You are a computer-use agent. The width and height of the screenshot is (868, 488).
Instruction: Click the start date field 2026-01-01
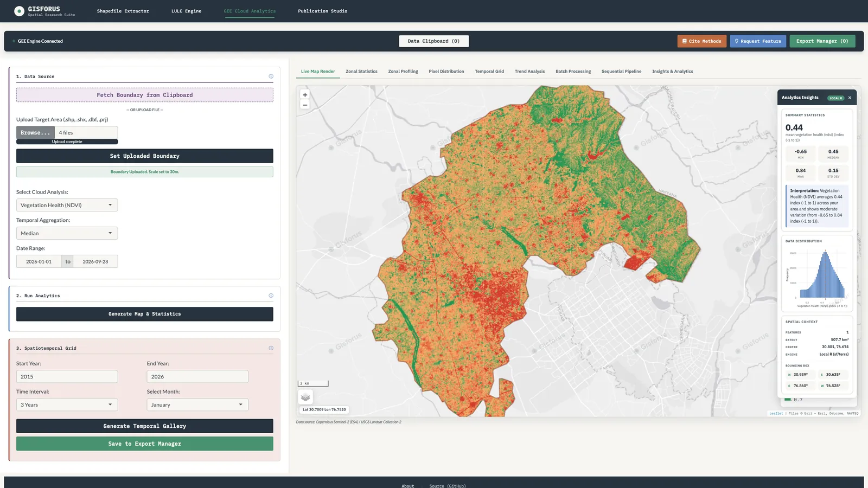pyautogui.click(x=39, y=261)
